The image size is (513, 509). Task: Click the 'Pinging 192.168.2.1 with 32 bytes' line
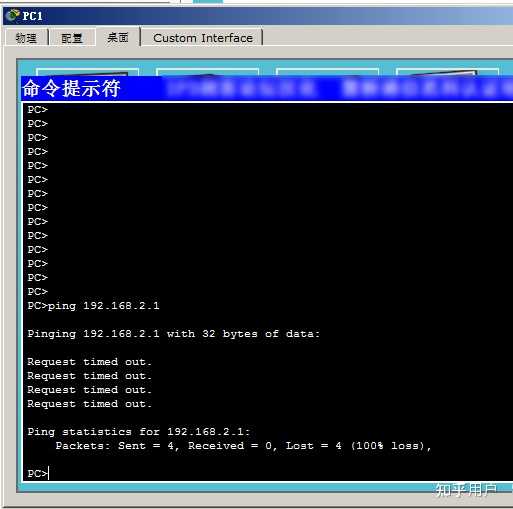(174, 334)
